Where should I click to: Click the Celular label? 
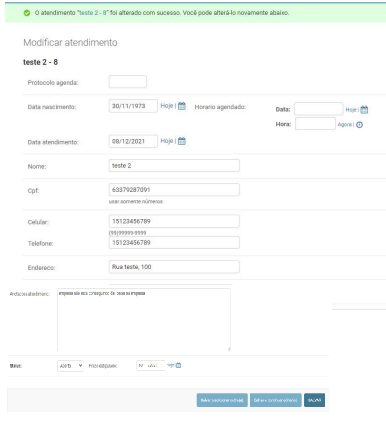tap(38, 222)
